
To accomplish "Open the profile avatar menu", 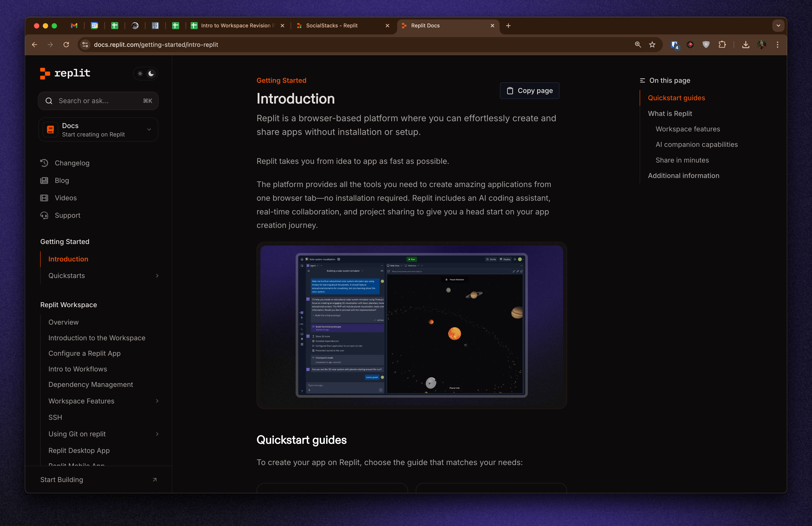I will click(x=761, y=45).
